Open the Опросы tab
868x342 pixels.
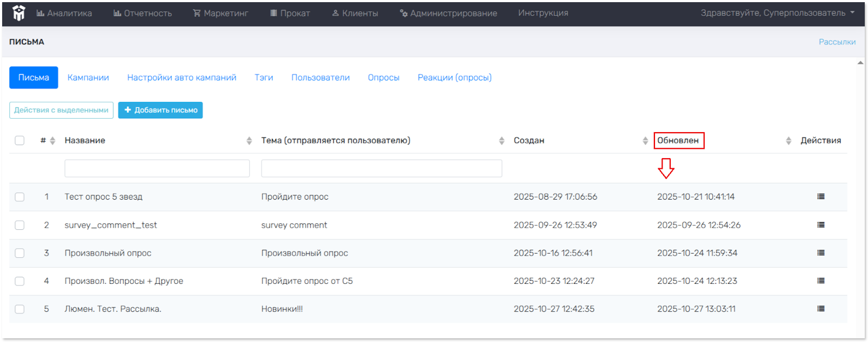point(383,78)
